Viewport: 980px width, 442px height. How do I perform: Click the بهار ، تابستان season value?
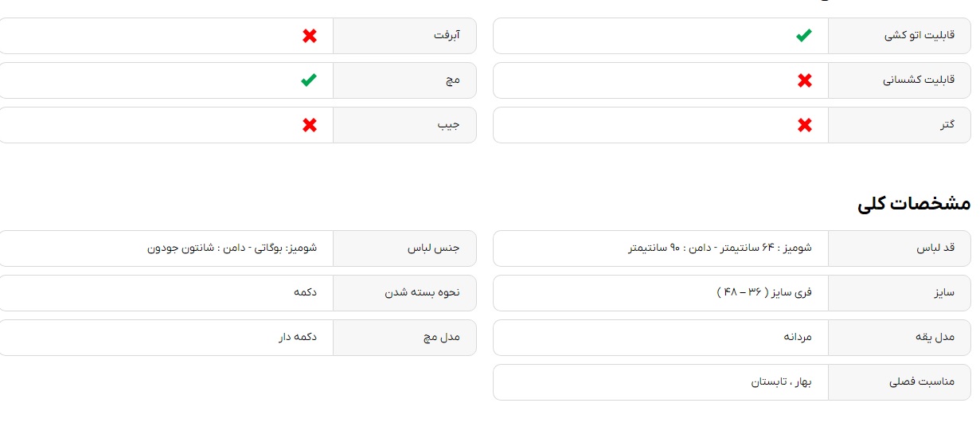781,382
